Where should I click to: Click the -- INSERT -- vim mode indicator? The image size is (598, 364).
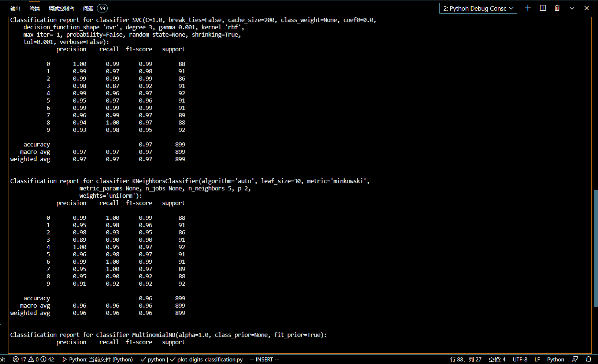coord(264,360)
